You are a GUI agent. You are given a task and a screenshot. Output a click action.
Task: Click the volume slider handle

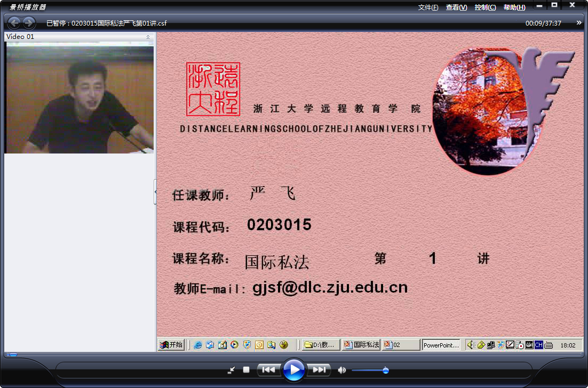point(385,370)
